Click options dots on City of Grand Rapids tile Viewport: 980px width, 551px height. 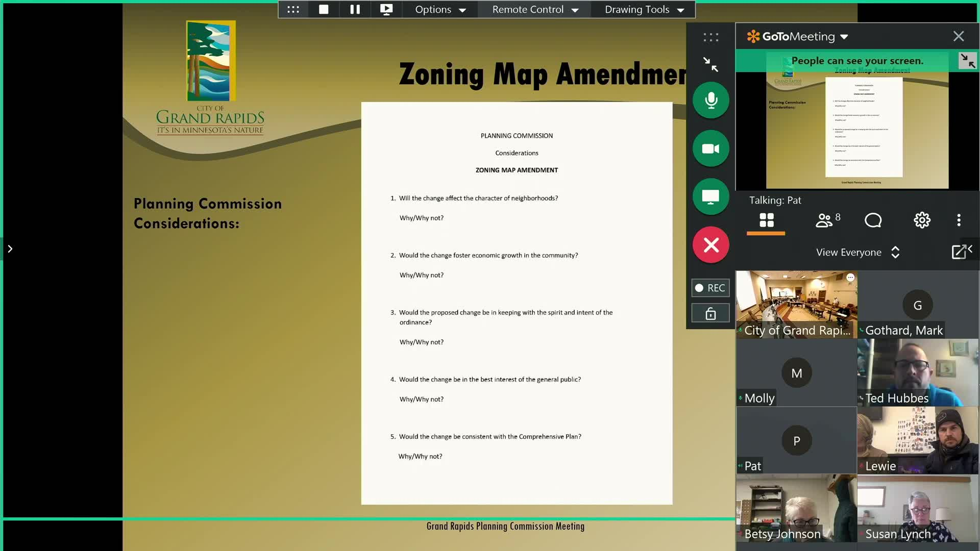point(850,278)
